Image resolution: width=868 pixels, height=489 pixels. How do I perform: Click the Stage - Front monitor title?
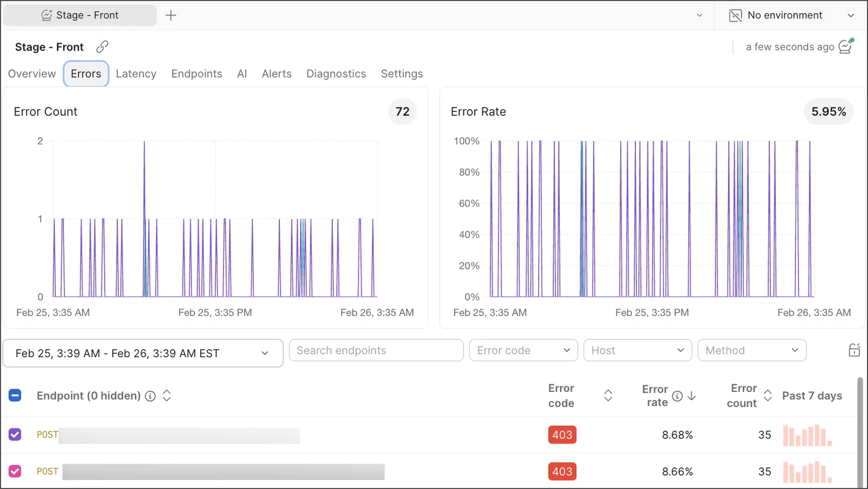click(x=49, y=47)
